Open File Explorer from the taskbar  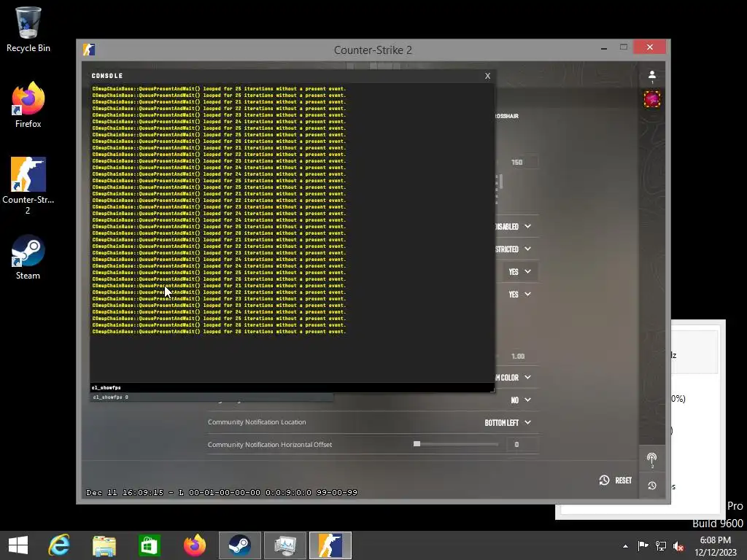(104, 545)
